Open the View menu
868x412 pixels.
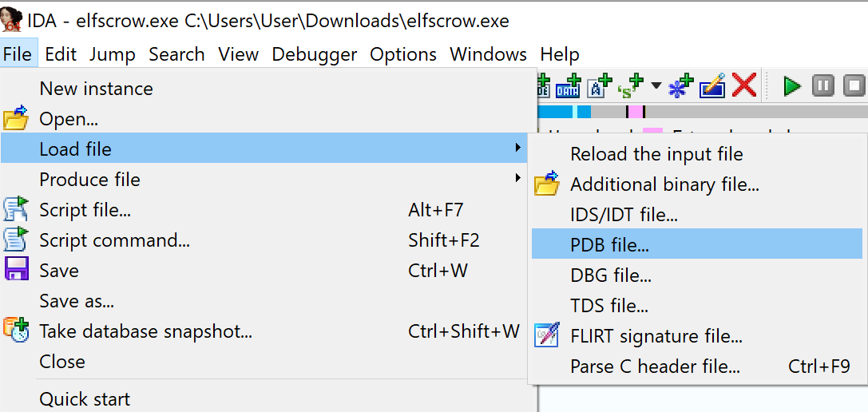[238, 54]
